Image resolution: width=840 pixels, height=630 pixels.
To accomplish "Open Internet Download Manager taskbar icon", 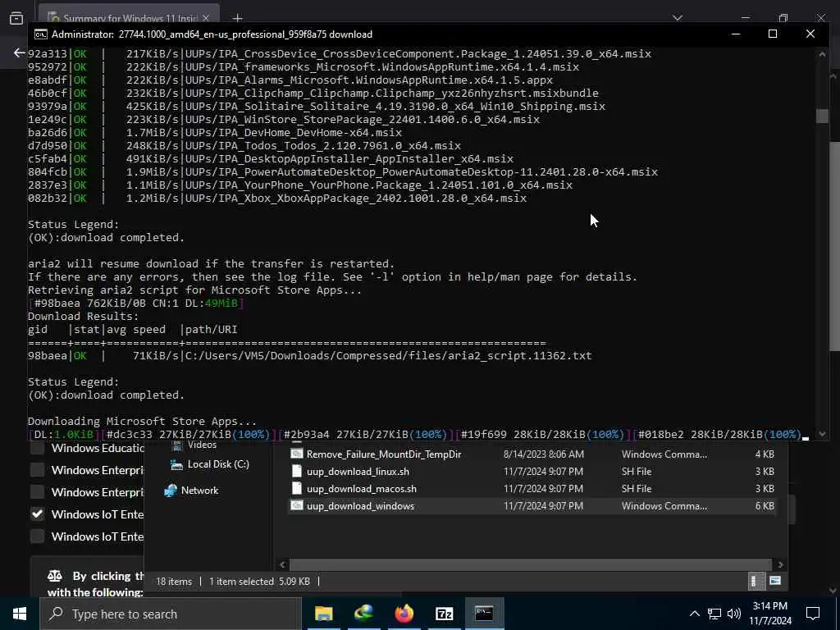I will coord(363,614).
